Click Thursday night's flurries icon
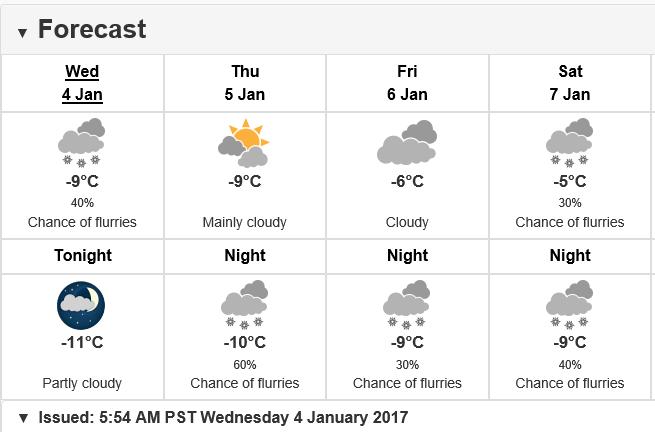This screenshot has height=432, width=655. (245, 304)
